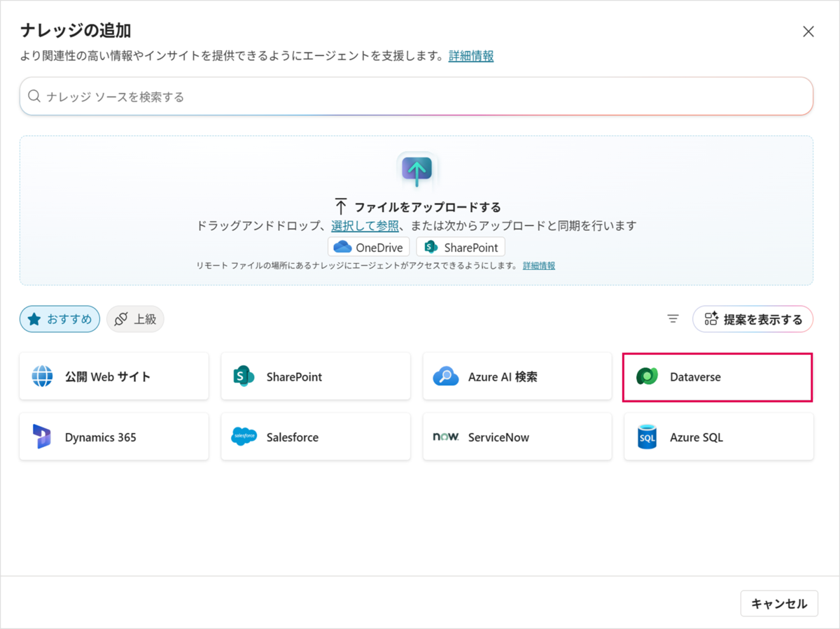Upload from SharePoint
This screenshot has width=840, height=629.
click(x=461, y=246)
